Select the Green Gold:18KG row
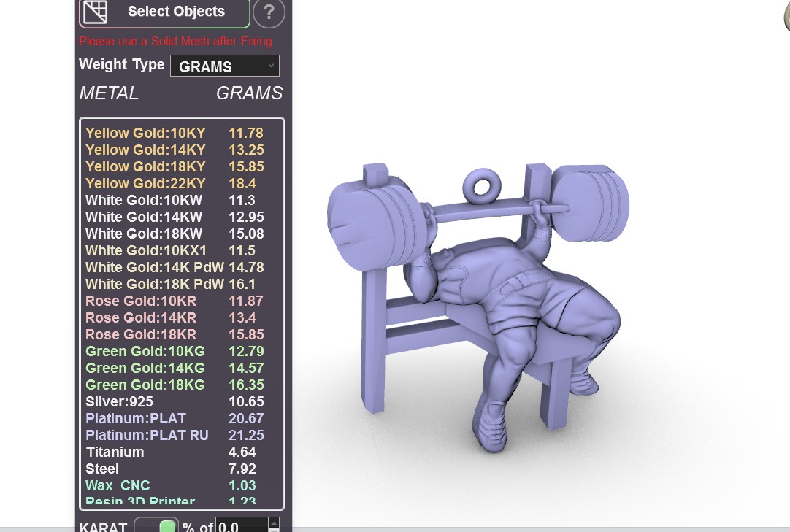Viewport: 790px width, 532px height. [x=175, y=385]
